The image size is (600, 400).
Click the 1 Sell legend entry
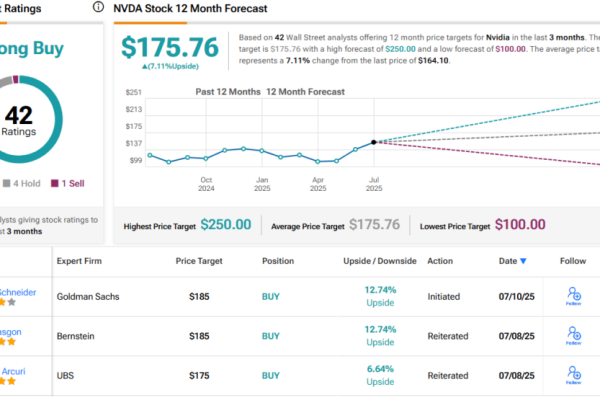[x=68, y=184]
